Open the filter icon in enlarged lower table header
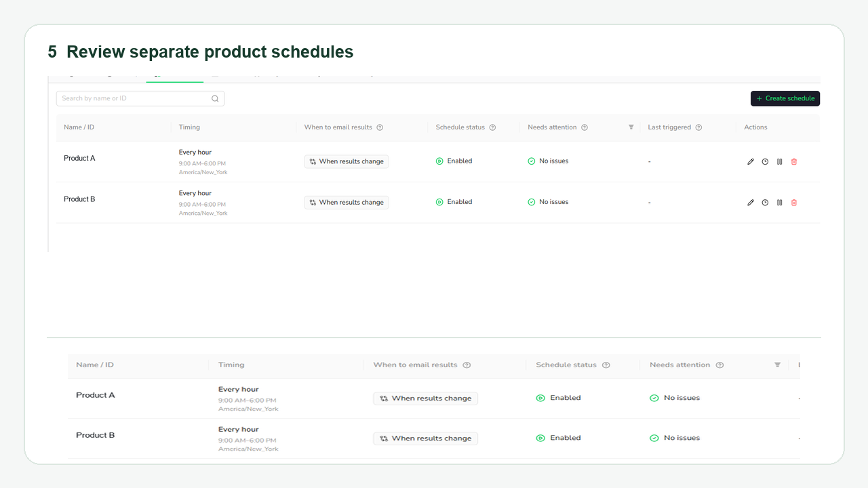Image resolution: width=868 pixels, height=488 pixels. point(778,365)
